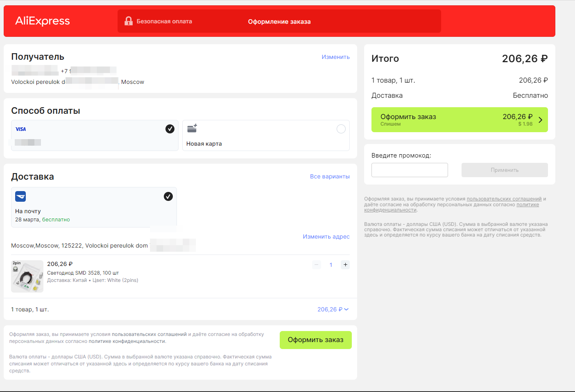
Task: Open Все варианты delivery options
Action: click(330, 176)
